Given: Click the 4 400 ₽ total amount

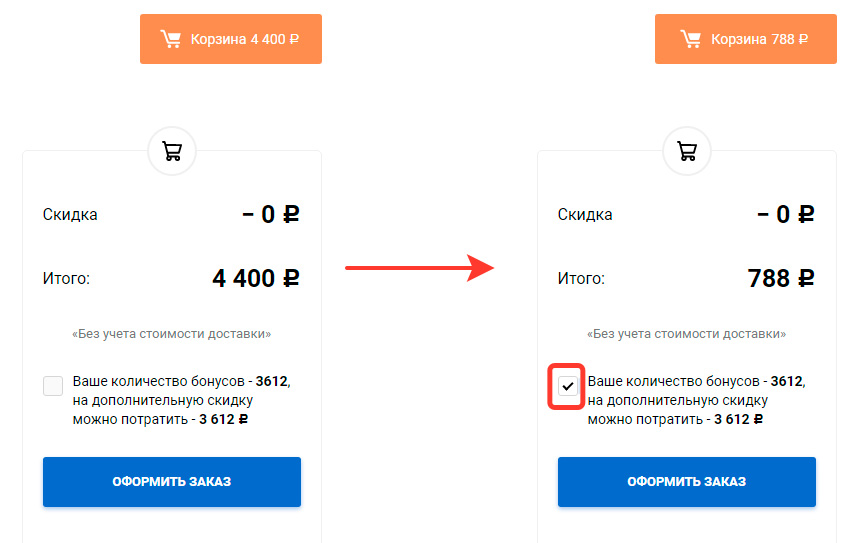Looking at the screenshot, I should [x=256, y=278].
